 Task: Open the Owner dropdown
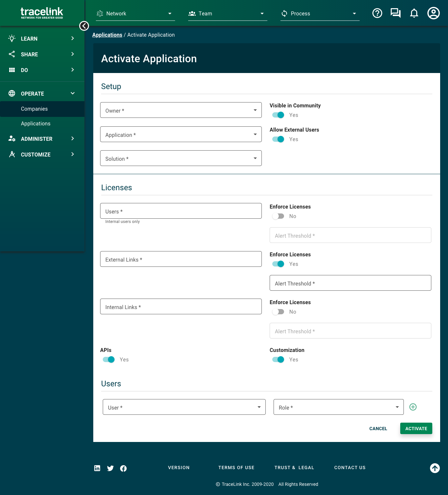point(181,110)
